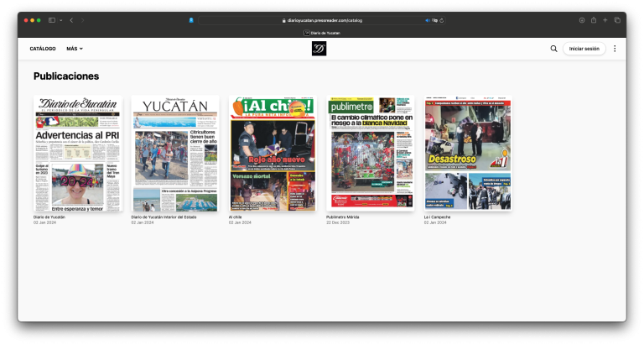
Task: Open a new tab with the plus icon
Action: (605, 20)
